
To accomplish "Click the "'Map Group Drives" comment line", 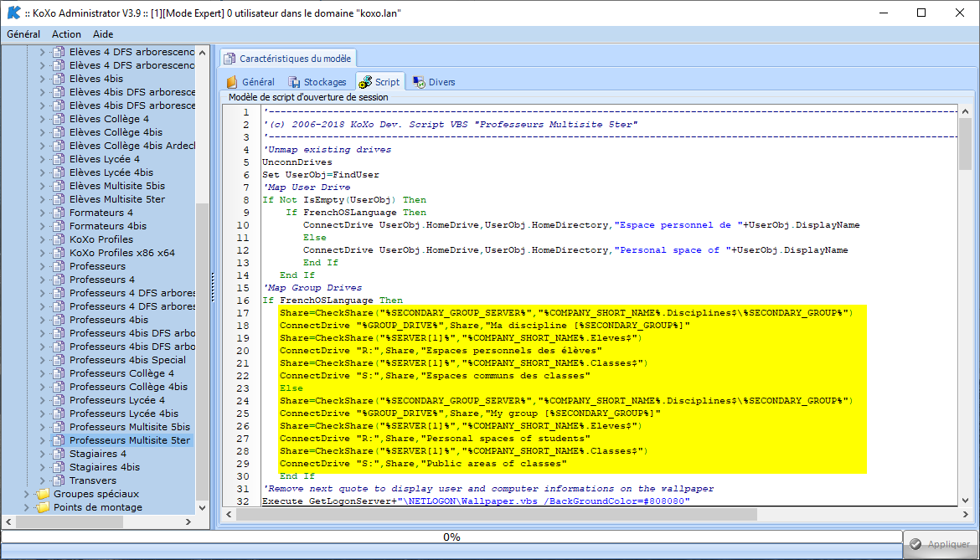I will pos(312,288).
